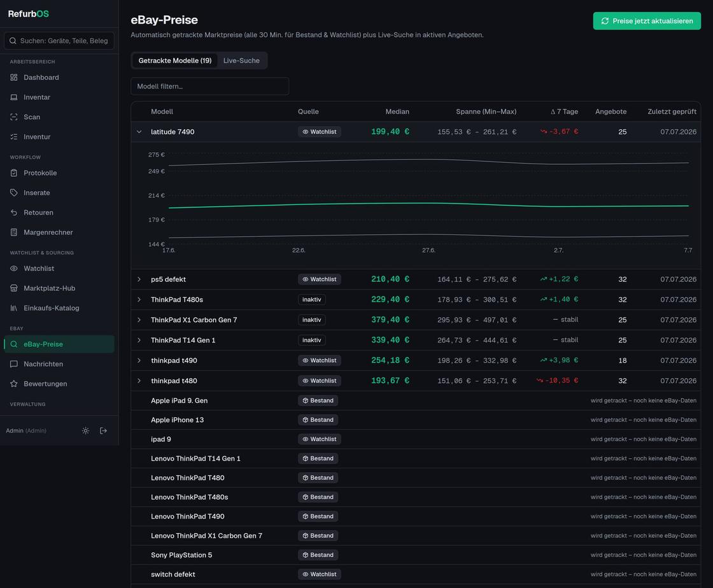This screenshot has width=713, height=588.
Task: Open the Dashboard sidebar icon
Action: click(13, 77)
